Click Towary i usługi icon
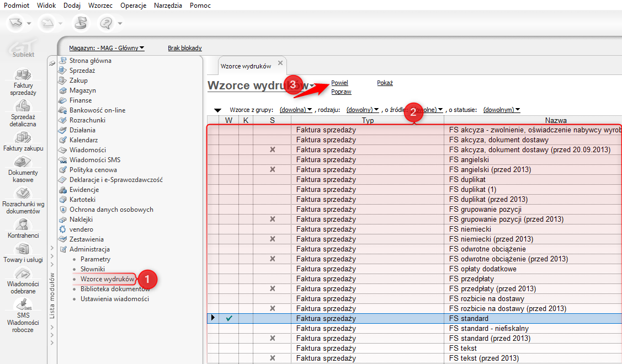622x364 pixels. point(24,249)
